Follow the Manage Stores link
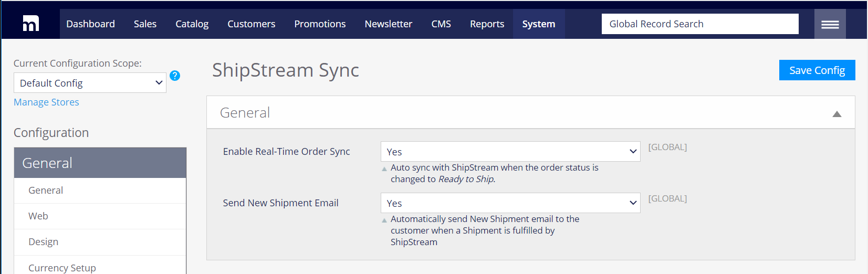The height and width of the screenshot is (274, 868). (x=46, y=102)
